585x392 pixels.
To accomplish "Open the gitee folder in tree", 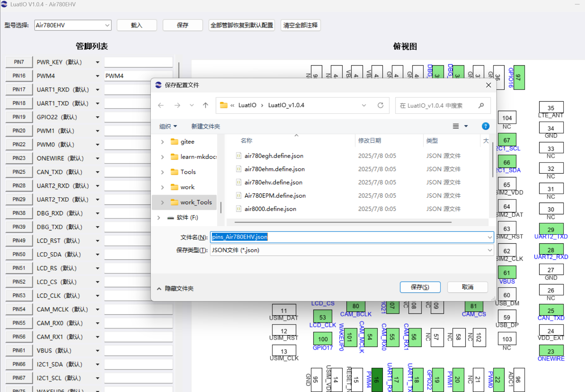I will [187, 142].
